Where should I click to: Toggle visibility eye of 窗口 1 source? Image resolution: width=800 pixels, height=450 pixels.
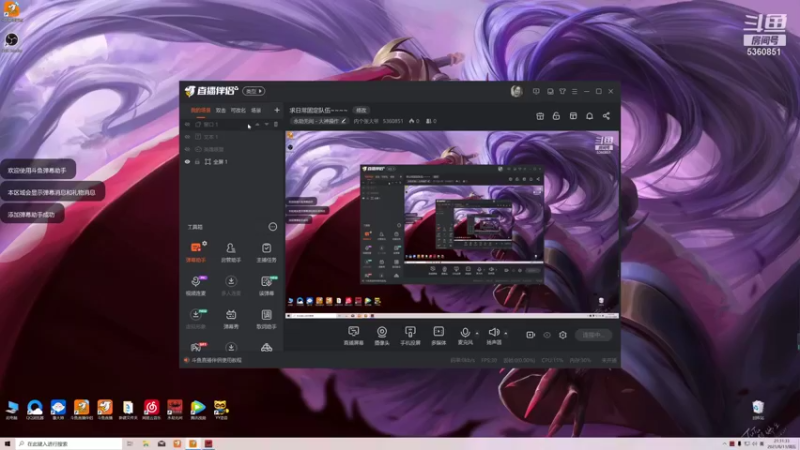coord(187,124)
